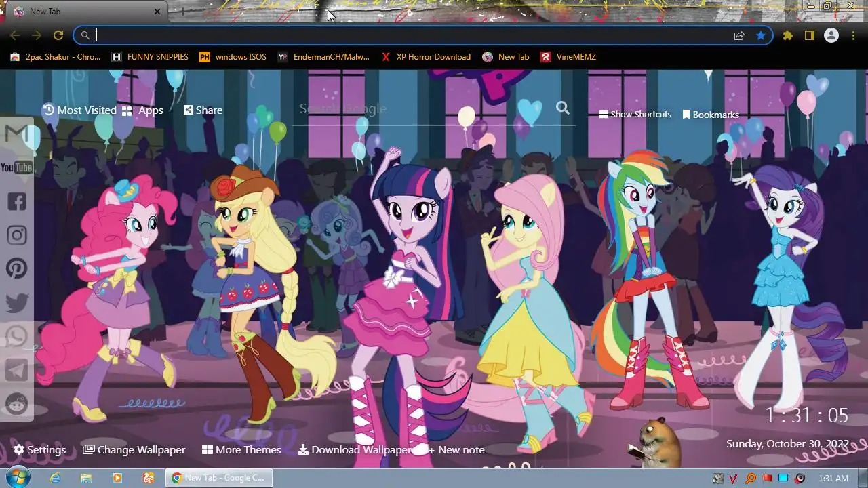Click the 1:31:05 clock display
The image size is (868, 488).
(806, 415)
